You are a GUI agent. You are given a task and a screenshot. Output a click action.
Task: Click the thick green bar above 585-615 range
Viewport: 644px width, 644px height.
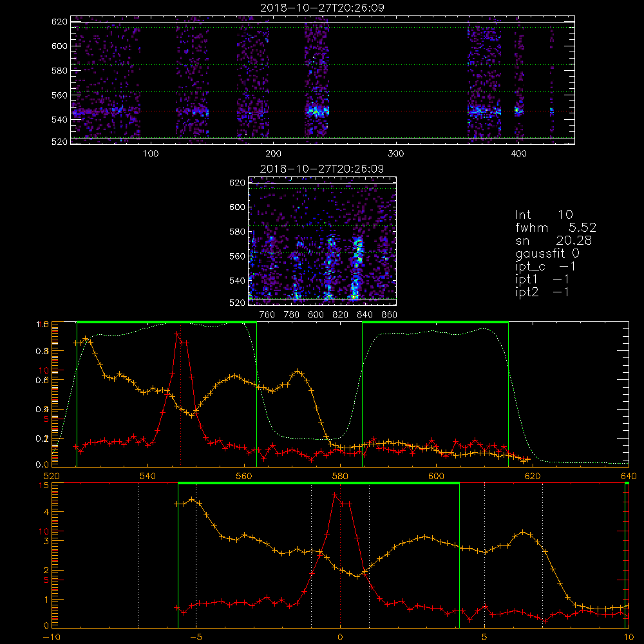(435, 322)
